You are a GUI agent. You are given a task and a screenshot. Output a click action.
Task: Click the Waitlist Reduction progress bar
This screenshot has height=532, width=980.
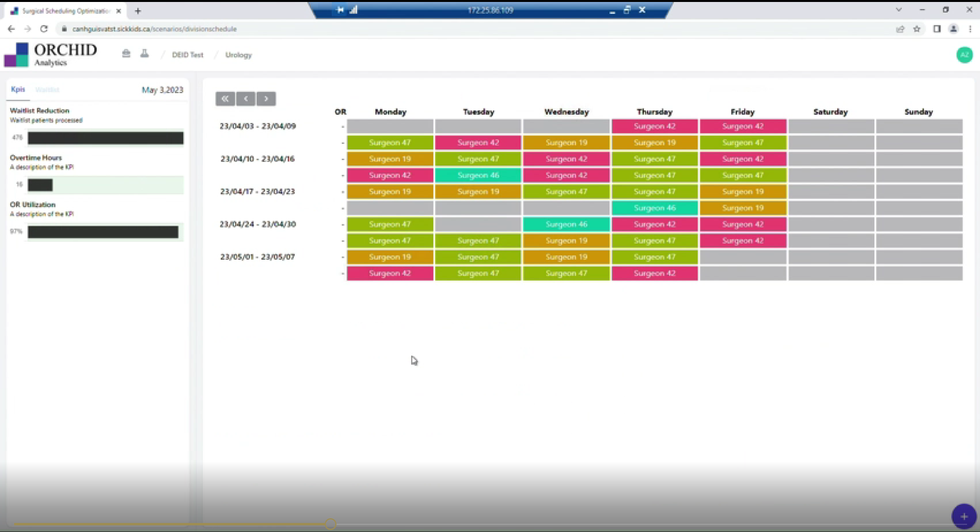click(x=105, y=138)
